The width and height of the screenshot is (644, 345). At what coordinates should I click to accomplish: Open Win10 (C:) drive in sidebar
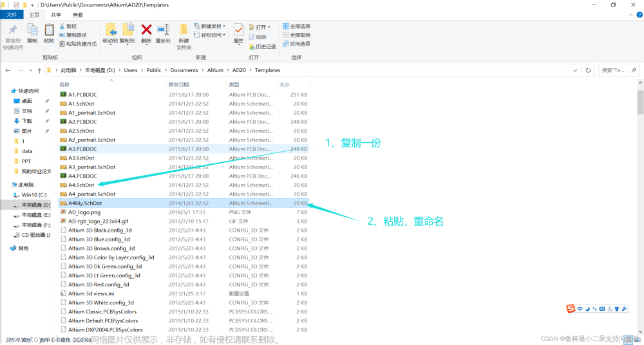[31, 194]
